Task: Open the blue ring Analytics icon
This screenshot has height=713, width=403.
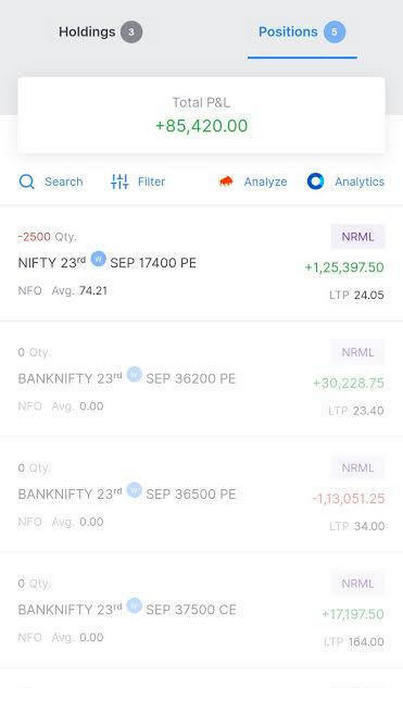Action: pos(315,181)
